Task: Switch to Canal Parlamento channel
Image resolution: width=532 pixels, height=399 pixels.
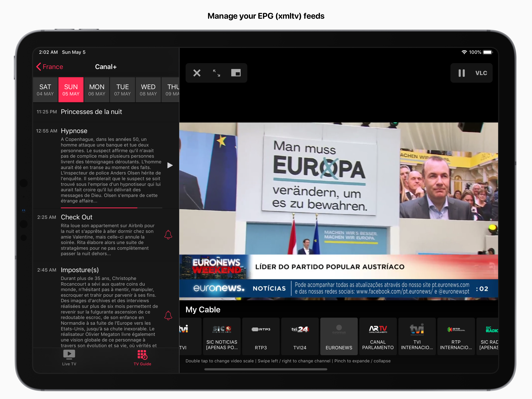Action: 378,336
